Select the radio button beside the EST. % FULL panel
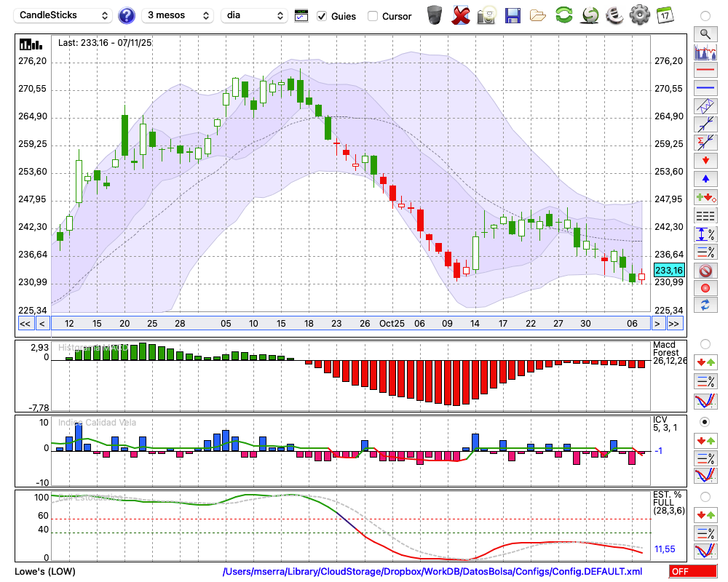 (x=705, y=497)
